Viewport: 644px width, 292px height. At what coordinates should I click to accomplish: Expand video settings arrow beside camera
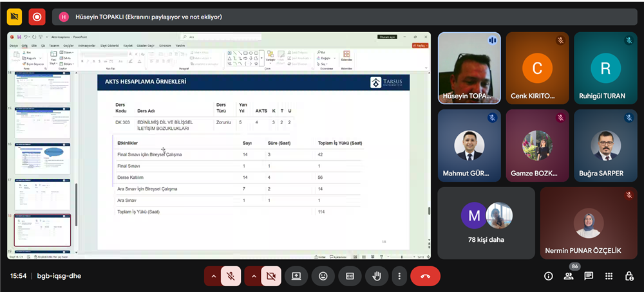point(253,276)
